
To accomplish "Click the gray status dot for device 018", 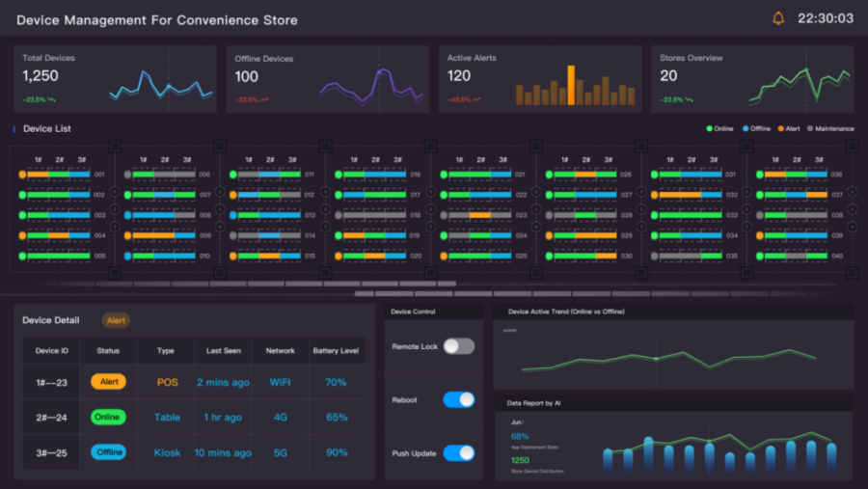I will pos(338,215).
